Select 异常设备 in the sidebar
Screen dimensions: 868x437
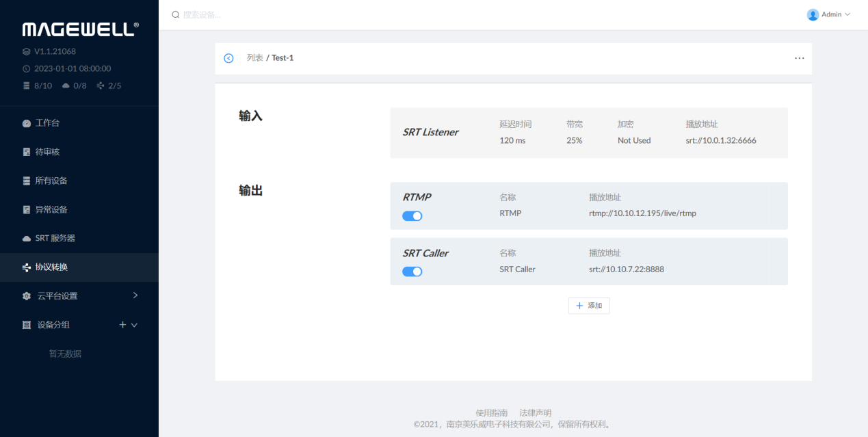coord(51,209)
